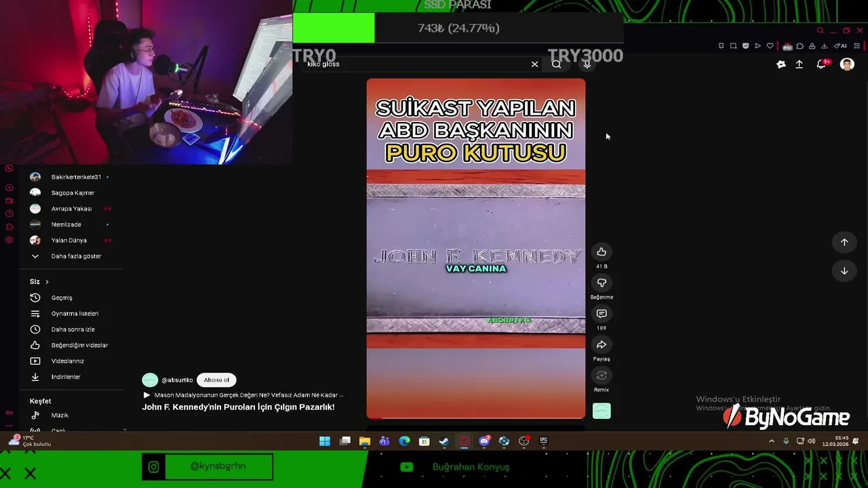Open the Opera sidebar extensions cube icon
This screenshot has height=488, width=868.
click(x=9, y=226)
